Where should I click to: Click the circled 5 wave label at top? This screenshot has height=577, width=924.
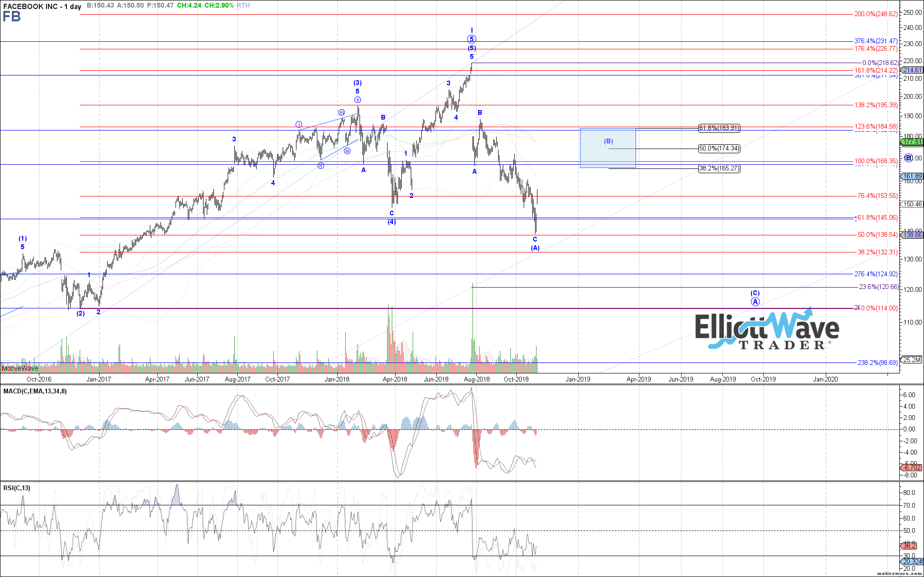click(x=471, y=39)
